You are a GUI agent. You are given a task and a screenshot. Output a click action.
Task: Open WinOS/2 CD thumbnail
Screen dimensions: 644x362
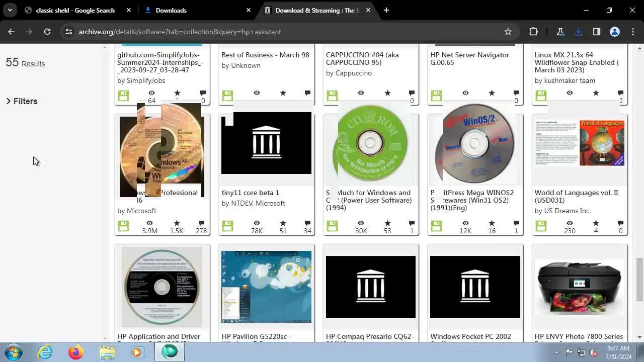click(x=474, y=144)
